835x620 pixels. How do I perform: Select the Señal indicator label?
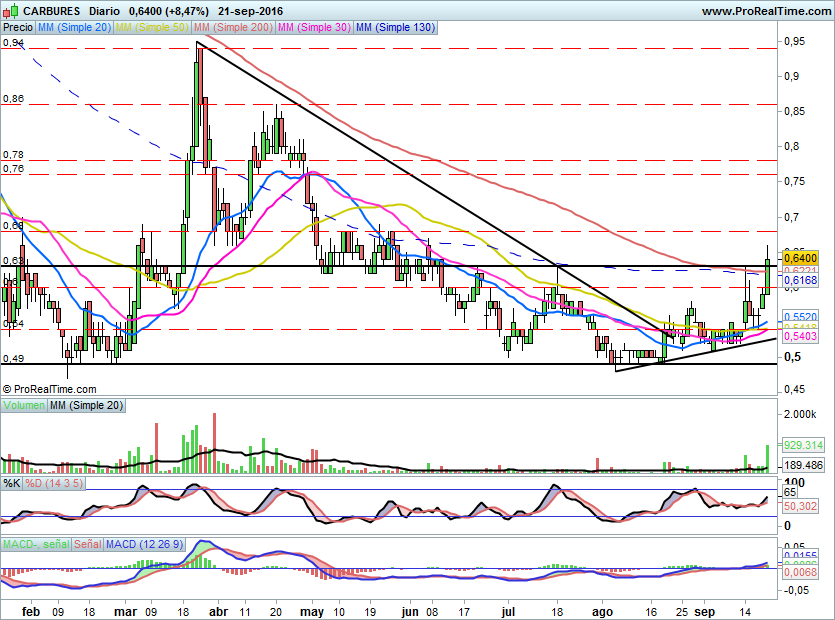(86, 543)
